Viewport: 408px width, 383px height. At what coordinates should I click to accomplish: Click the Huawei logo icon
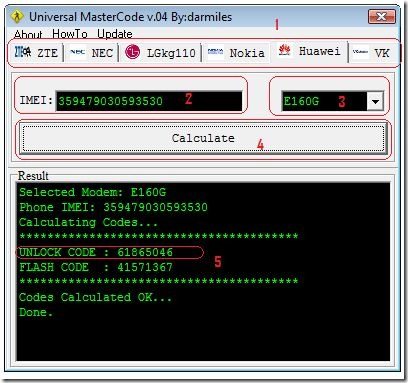point(284,51)
